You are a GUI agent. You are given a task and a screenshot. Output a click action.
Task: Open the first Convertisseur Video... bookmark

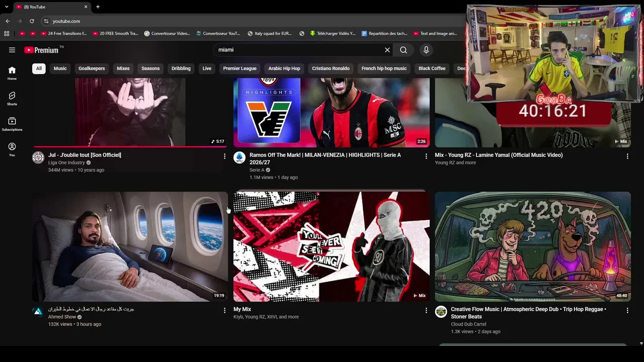(167, 34)
